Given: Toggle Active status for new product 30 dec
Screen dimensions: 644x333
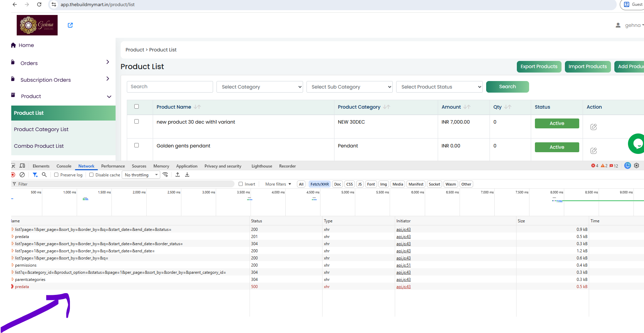Looking at the screenshot, I should [557, 124].
